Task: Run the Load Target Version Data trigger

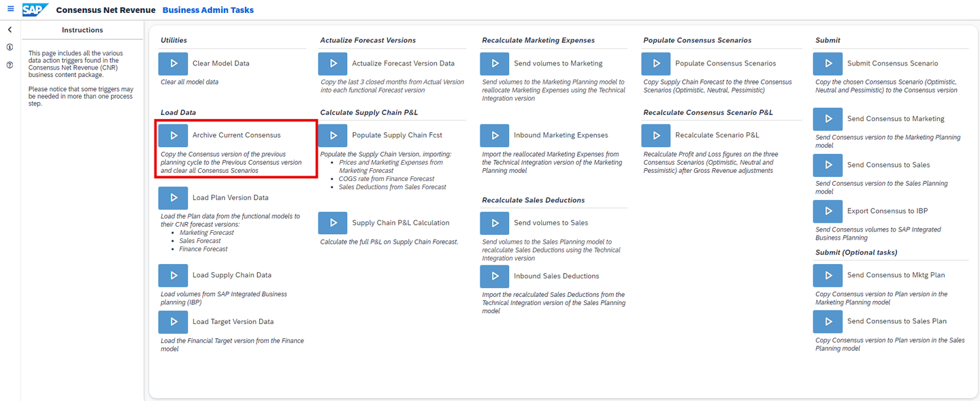Action: [173, 321]
